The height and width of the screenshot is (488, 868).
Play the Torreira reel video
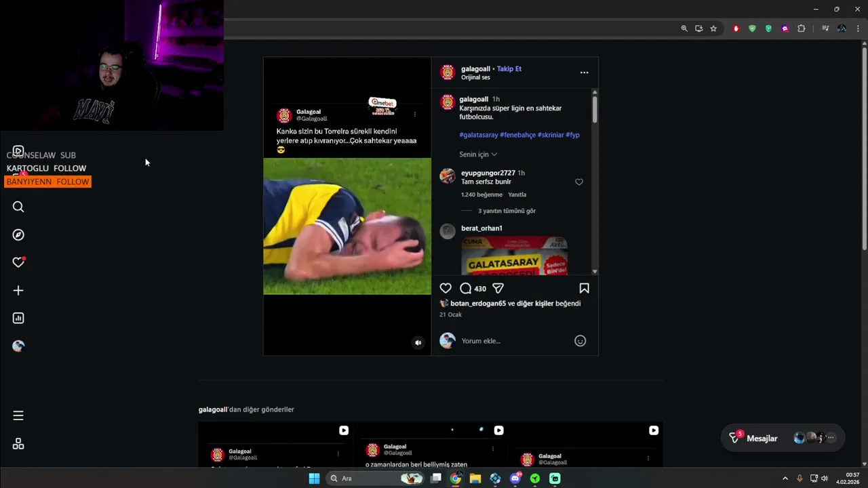(x=347, y=226)
